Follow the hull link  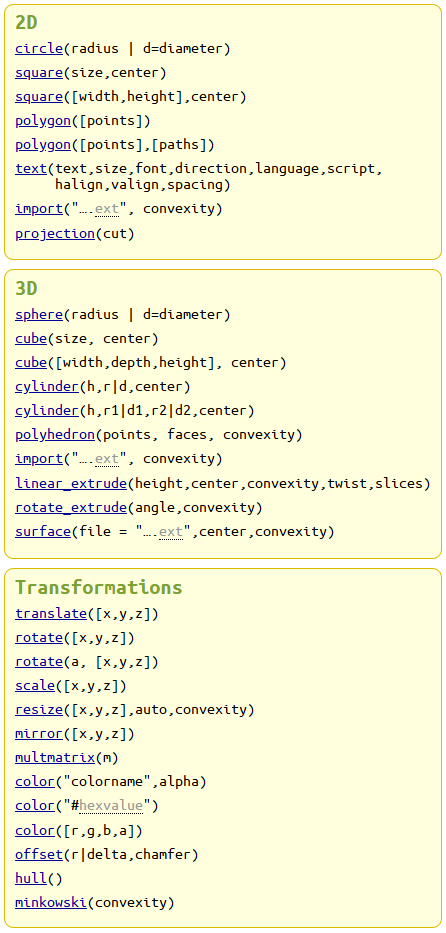point(31,878)
